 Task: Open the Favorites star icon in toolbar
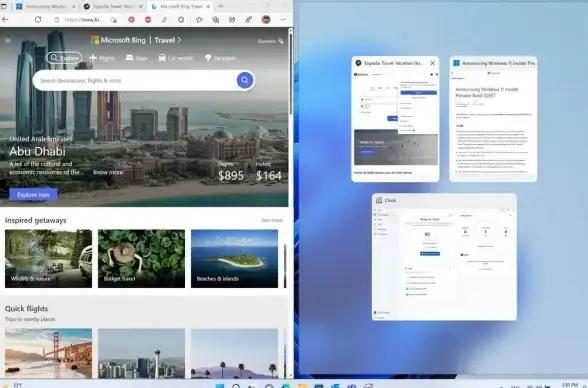tap(199, 19)
